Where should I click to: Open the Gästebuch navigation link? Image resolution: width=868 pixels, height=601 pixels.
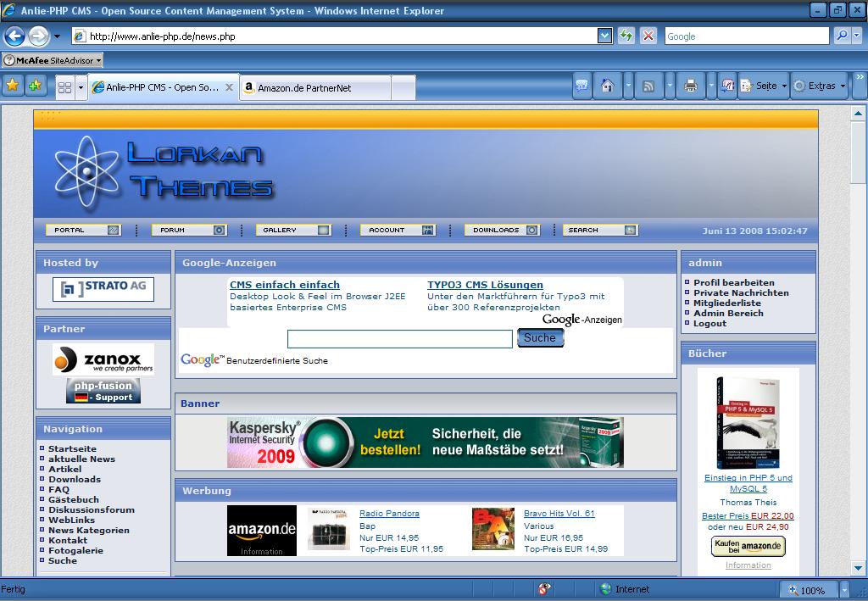click(x=74, y=499)
